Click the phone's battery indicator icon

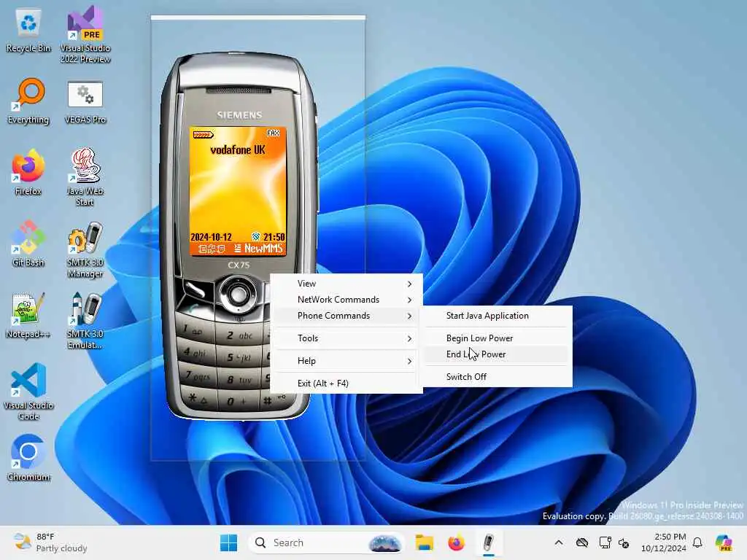pos(204,135)
